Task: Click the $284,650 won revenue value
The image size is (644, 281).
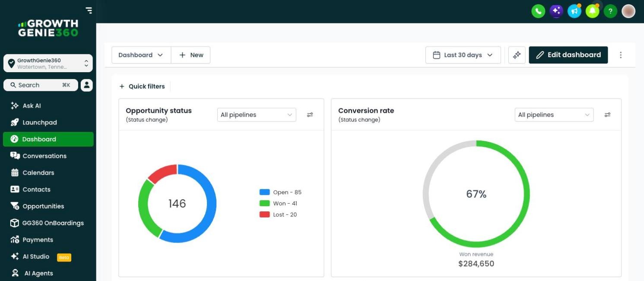Action: 476,264
